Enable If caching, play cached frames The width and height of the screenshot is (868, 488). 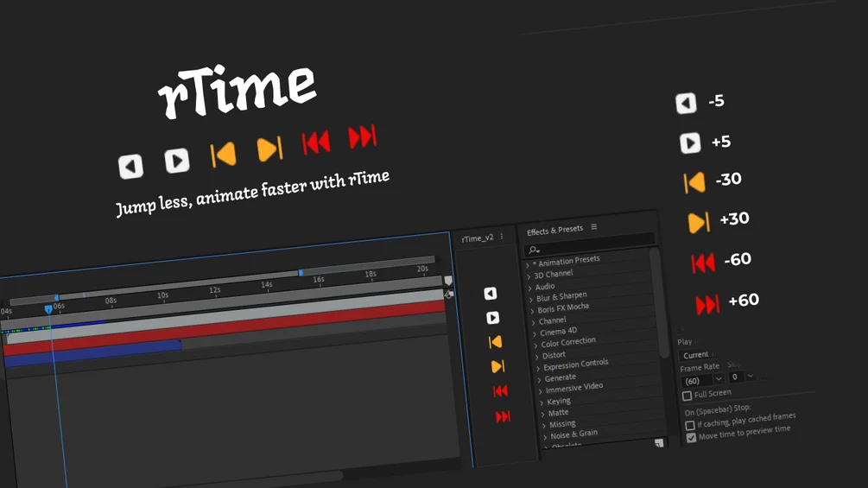point(690,426)
